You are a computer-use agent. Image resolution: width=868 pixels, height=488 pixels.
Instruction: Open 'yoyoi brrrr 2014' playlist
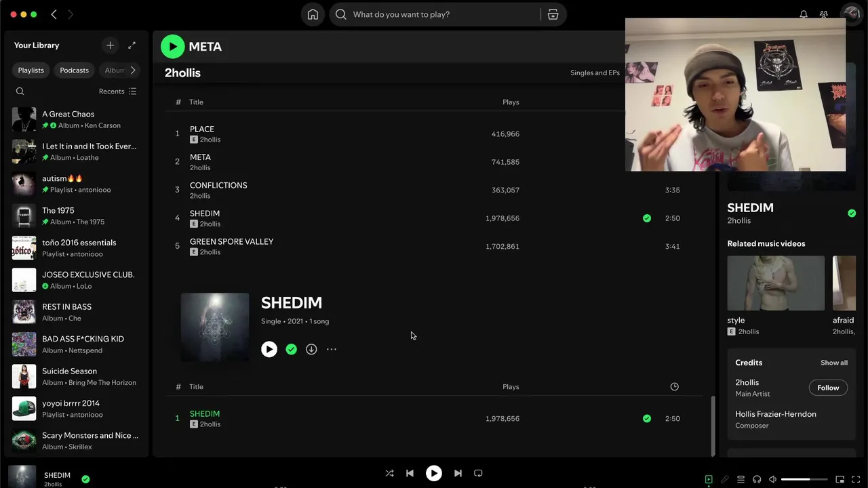[x=76, y=409]
